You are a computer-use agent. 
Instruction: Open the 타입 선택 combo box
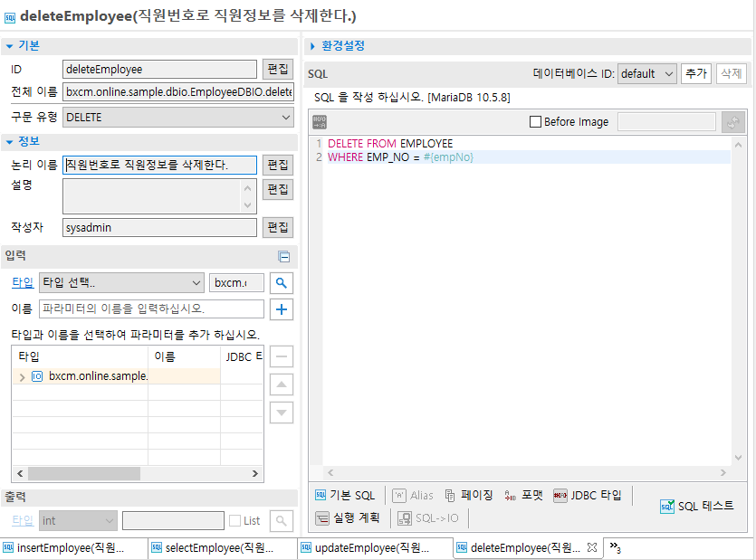(121, 283)
